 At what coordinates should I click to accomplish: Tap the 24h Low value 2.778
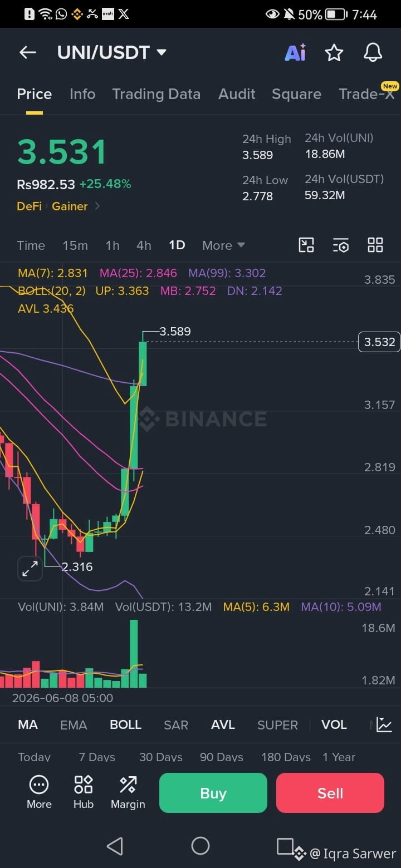click(258, 195)
